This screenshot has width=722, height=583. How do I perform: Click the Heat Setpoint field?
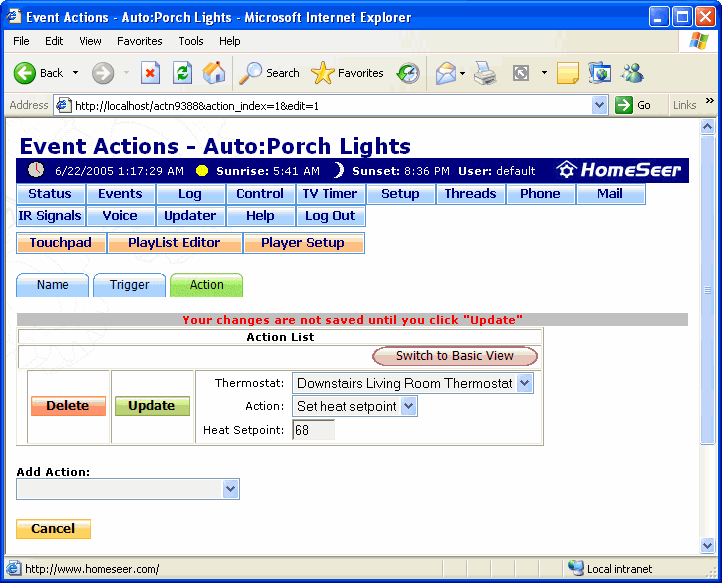pos(313,430)
